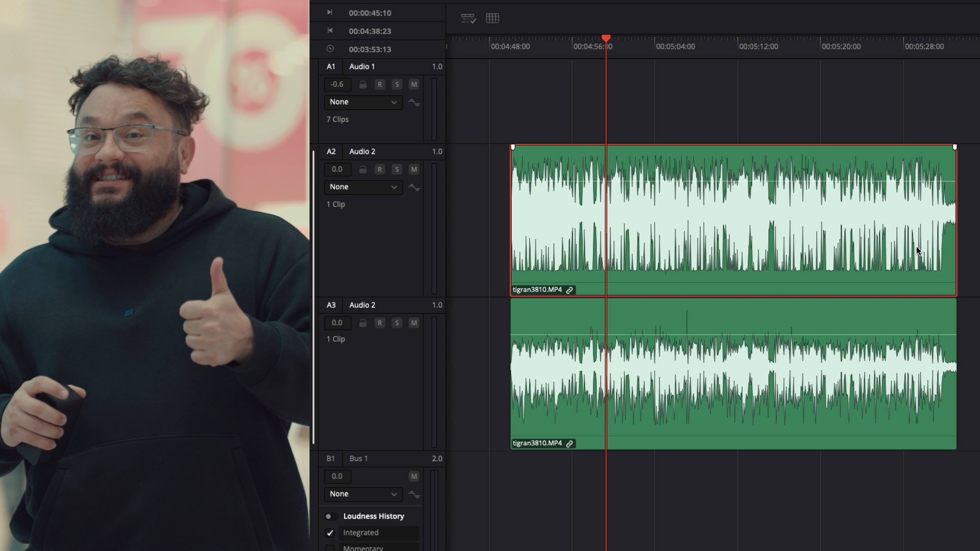Select the A3 track header label
This screenshot has height=551, width=980.
331,305
